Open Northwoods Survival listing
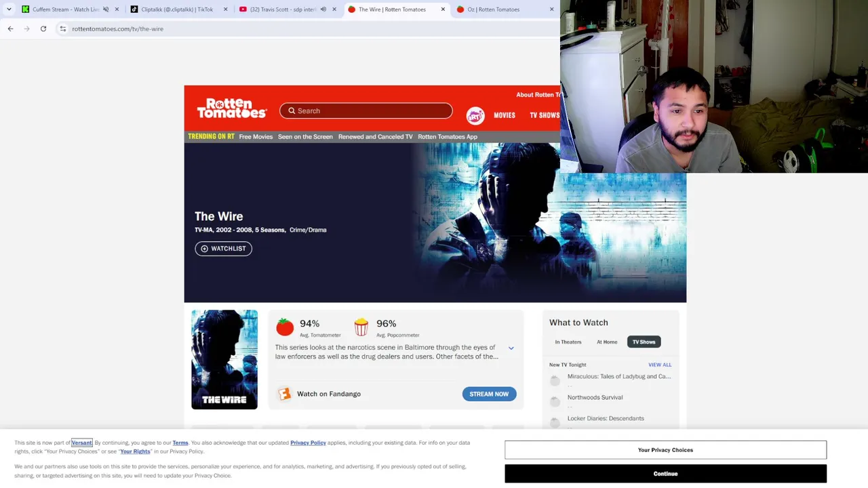Screen dimensions: 868x488 595,398
